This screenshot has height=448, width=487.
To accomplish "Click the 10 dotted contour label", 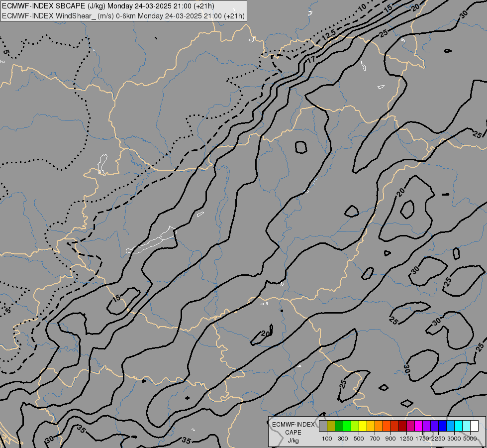I will click(363, 8).
